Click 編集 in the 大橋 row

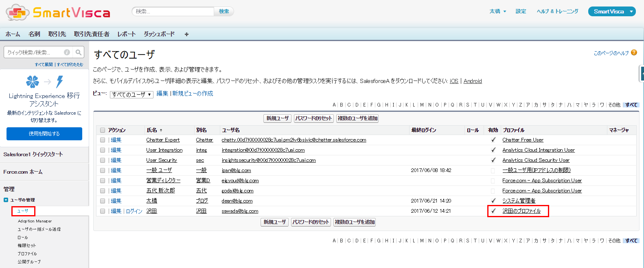116,201
